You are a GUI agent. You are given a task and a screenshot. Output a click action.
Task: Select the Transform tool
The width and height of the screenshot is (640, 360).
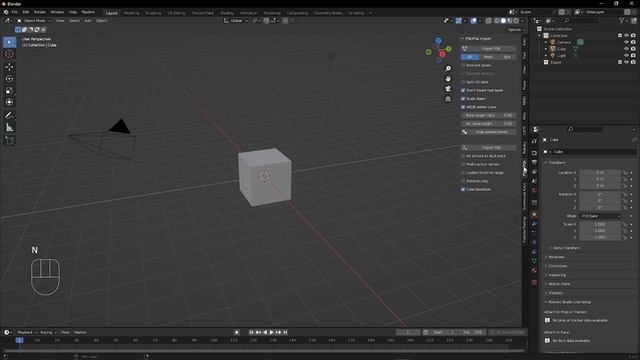tap(9, 102)
